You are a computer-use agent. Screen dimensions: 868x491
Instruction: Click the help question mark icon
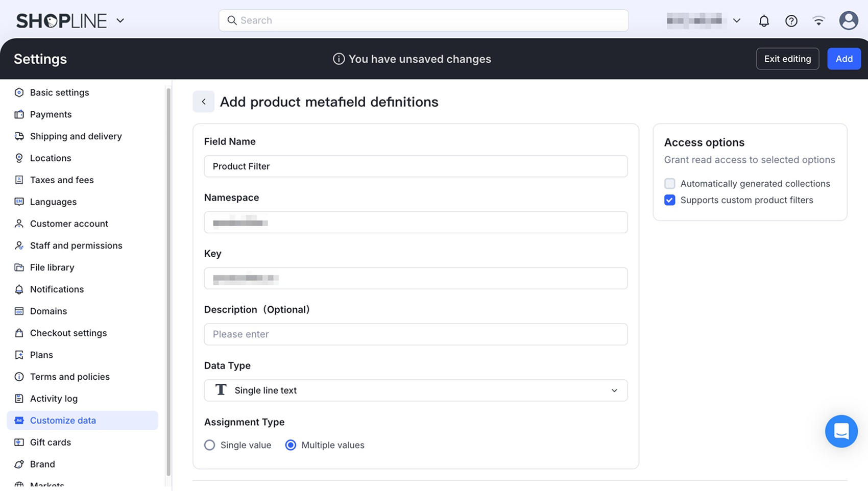pos(791,21)
